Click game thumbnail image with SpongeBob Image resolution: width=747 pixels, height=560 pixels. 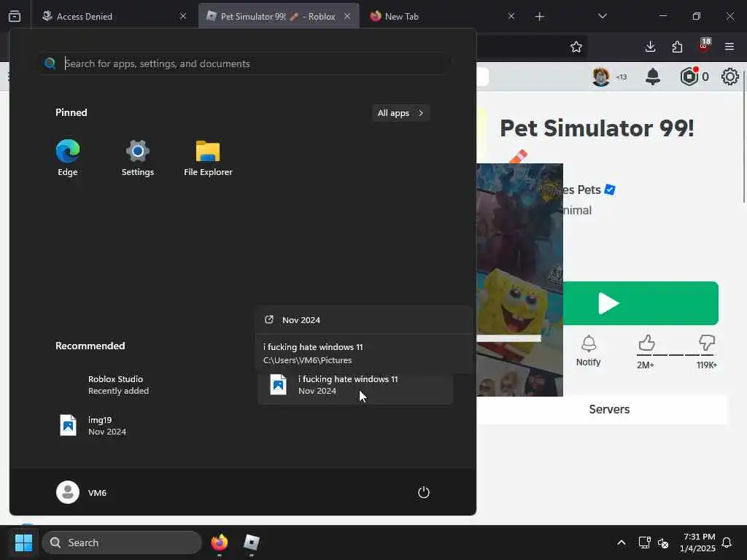(x=519, y=280)
